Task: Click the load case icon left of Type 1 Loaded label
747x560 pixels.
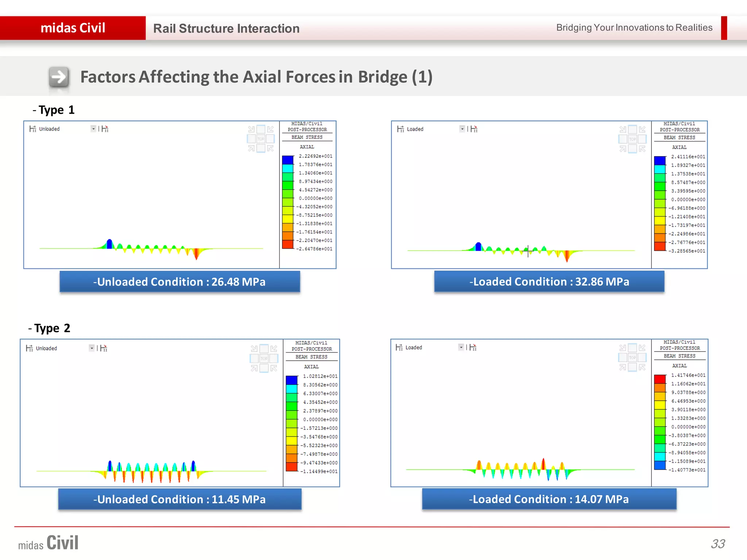Action: tap(400, 129)
